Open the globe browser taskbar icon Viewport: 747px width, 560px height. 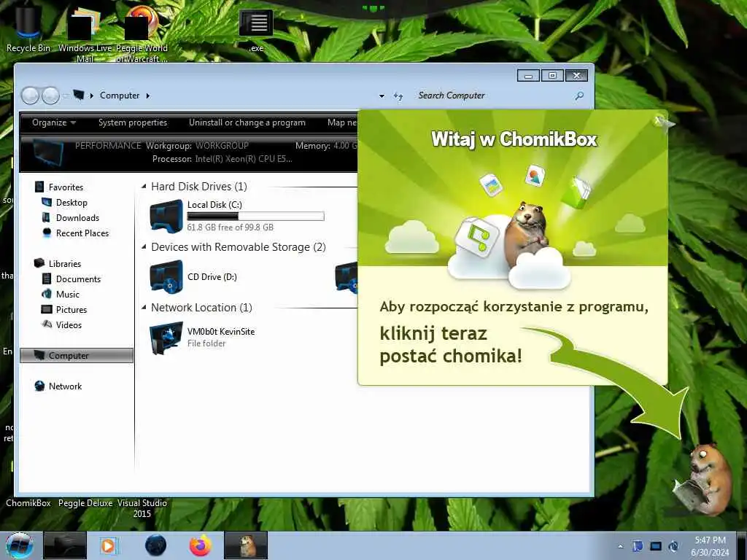[155, 545]
